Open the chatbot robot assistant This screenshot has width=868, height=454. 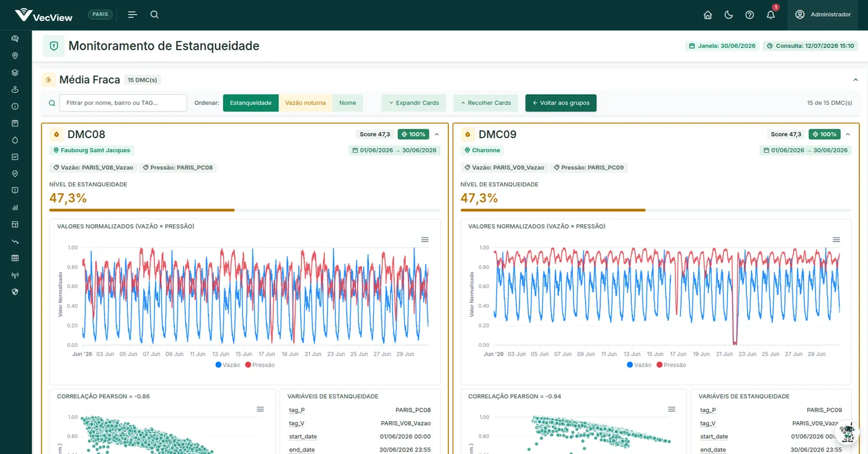847,433
